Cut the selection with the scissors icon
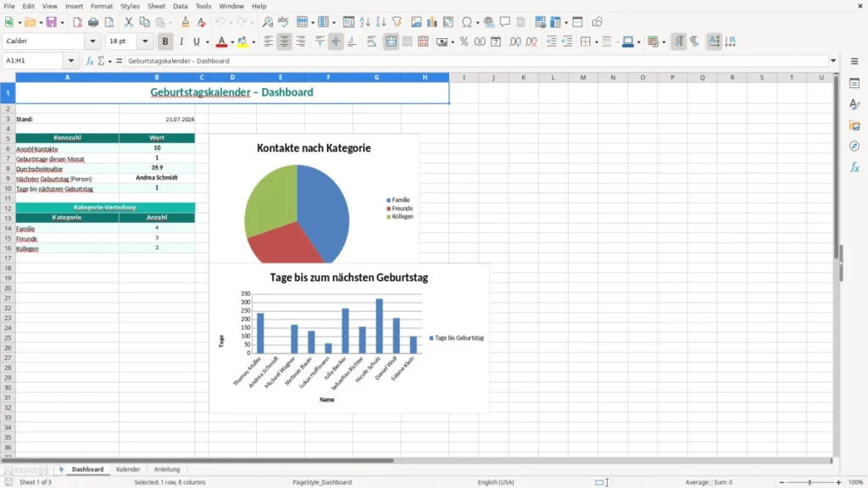 tap(129, 22)
